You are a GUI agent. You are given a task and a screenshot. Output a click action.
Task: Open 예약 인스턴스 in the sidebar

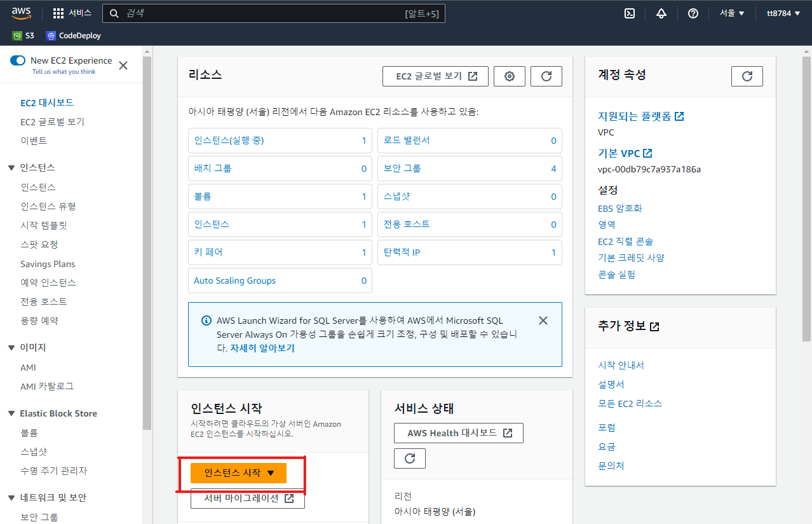pos(48,282)
